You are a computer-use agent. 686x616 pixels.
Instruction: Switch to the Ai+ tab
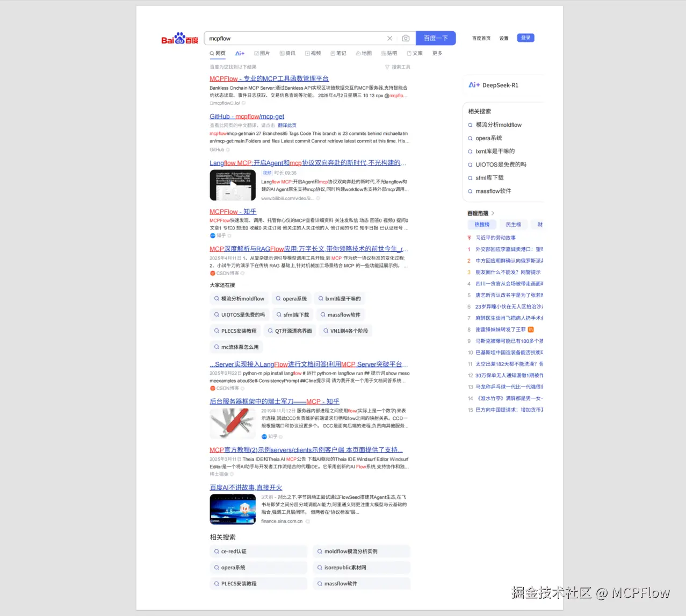pos(240,53)
